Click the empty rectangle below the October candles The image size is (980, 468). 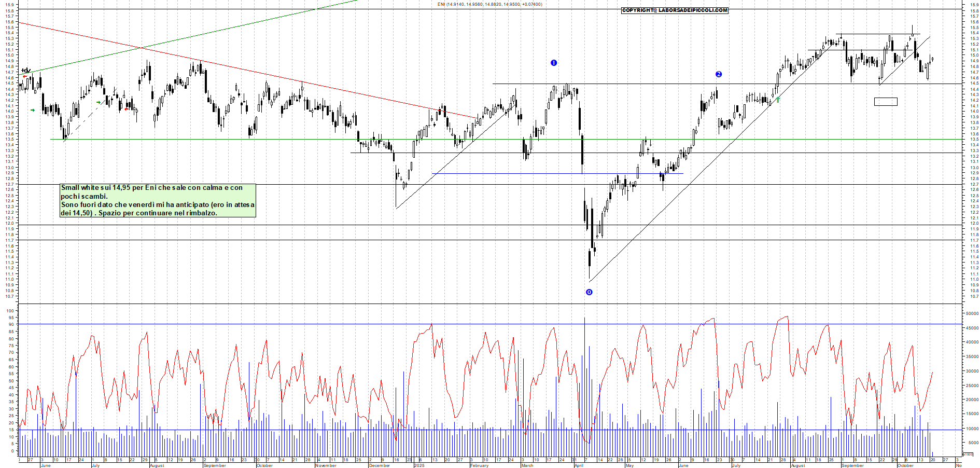pos(886,102)
